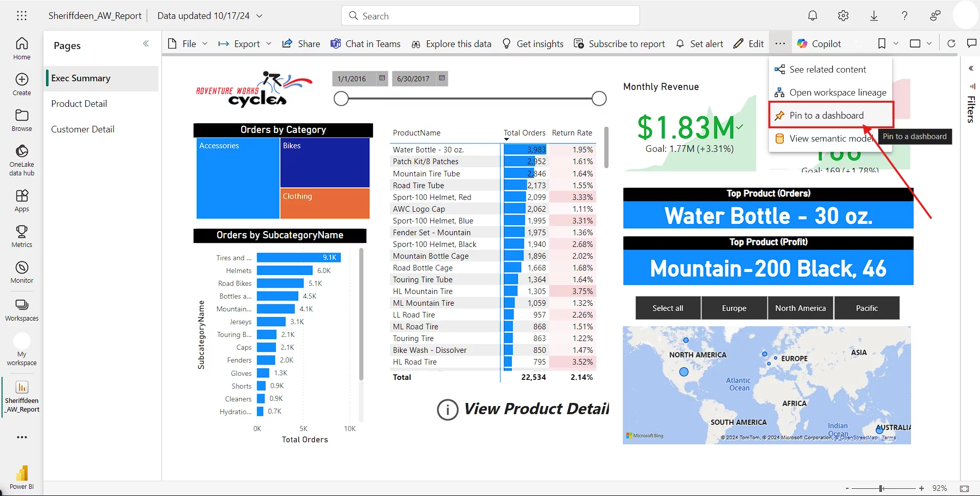This screenshot has width=980, height=496.
Task: Collapse the Pages pane
Action: 146,43
